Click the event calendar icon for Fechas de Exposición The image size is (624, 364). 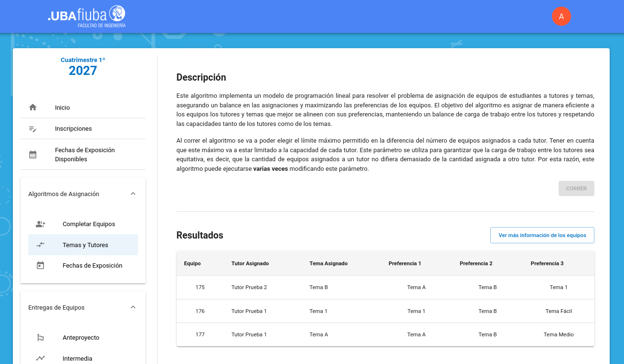[41, 266]
